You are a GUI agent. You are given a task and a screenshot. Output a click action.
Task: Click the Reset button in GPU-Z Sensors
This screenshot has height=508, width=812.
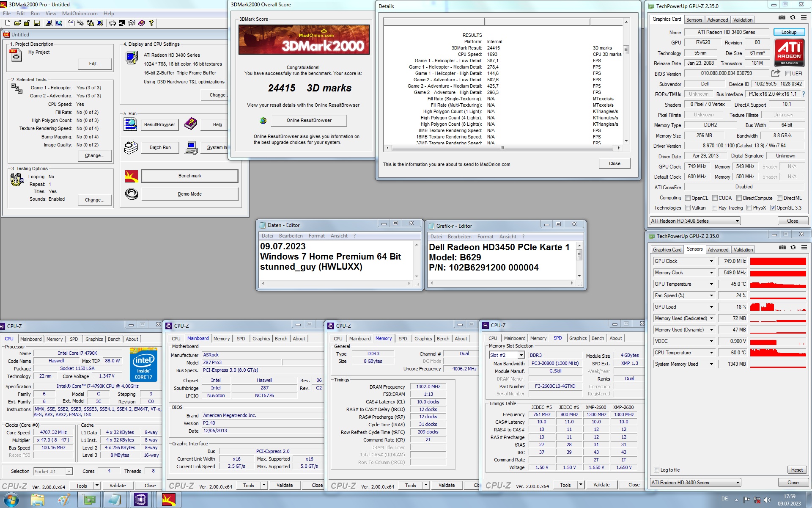[797, 470]
